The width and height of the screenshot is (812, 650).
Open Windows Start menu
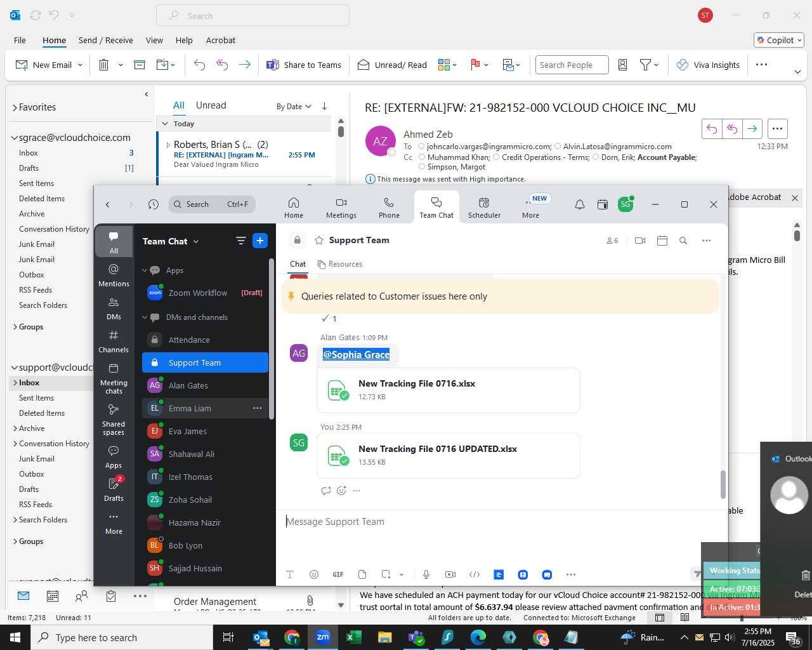[x=15, y=637]
